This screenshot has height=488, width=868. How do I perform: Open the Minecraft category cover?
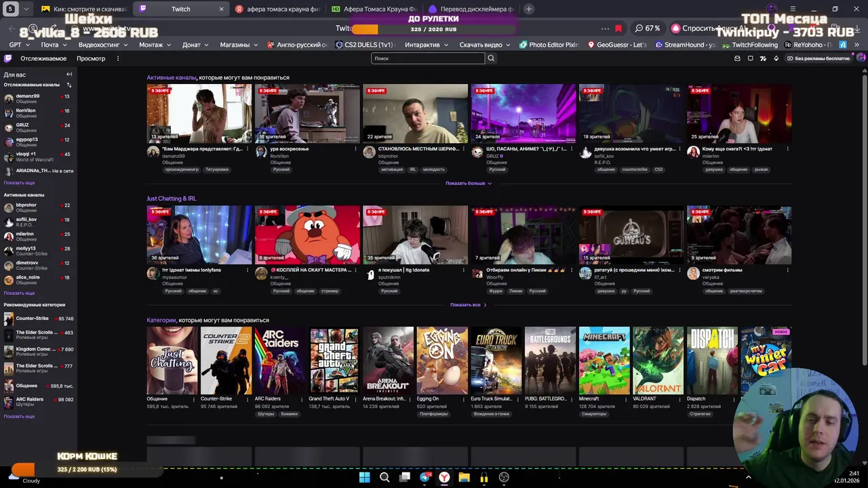[604, 361]
